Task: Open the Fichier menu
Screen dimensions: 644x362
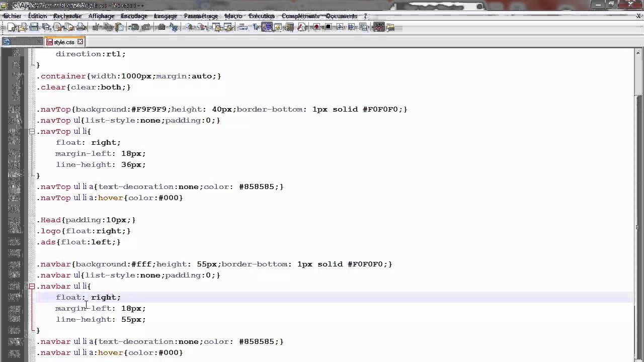Action: pos(13,16)
